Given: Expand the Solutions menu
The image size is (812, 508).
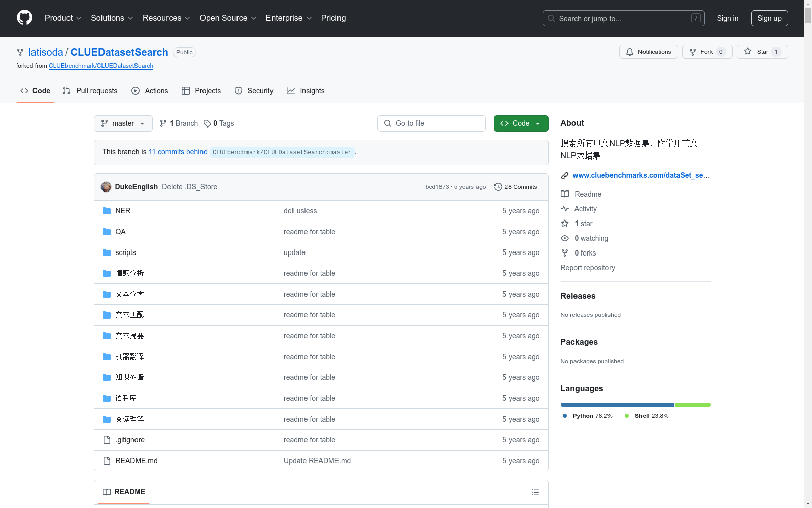Looking at the screenshot, I should (112, 18).
